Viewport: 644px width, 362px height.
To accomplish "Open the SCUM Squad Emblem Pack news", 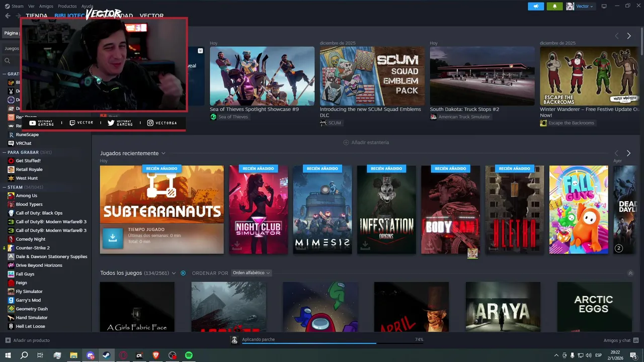I will (372, 76).
